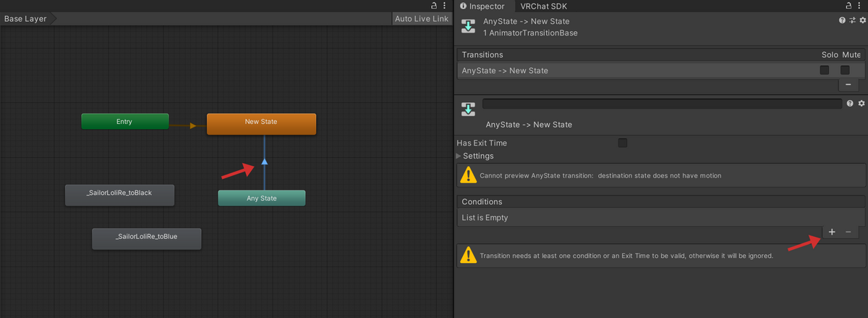Open the top Inspector header preset selector icon
This screenshot has width=868, height=318.
coord(851,20)
